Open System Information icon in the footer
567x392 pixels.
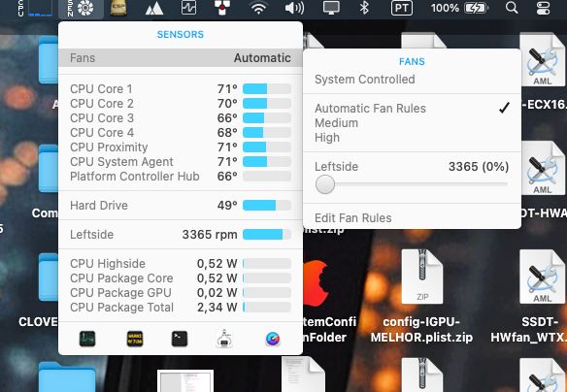click(x=224, y=339)
